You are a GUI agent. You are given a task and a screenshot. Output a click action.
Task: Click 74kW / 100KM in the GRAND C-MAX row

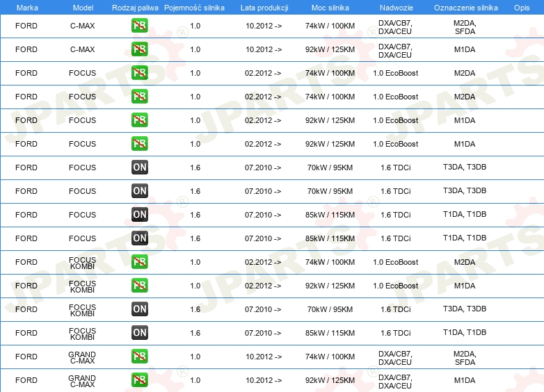(x=330, y=357)
